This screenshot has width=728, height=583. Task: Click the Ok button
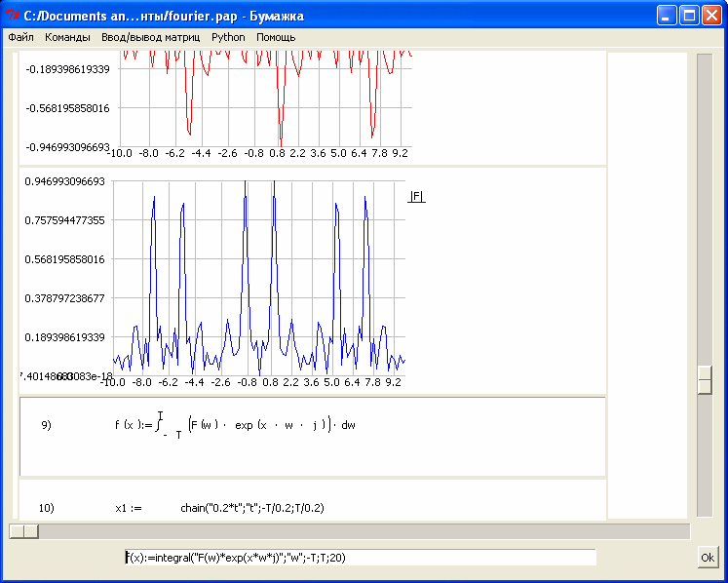(x=708, y=558)
